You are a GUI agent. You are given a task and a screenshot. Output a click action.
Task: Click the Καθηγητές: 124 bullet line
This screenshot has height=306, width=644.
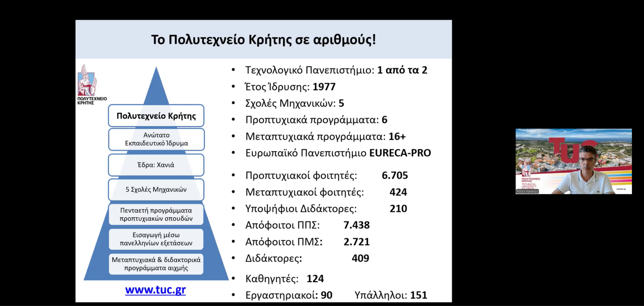(284, 278)
